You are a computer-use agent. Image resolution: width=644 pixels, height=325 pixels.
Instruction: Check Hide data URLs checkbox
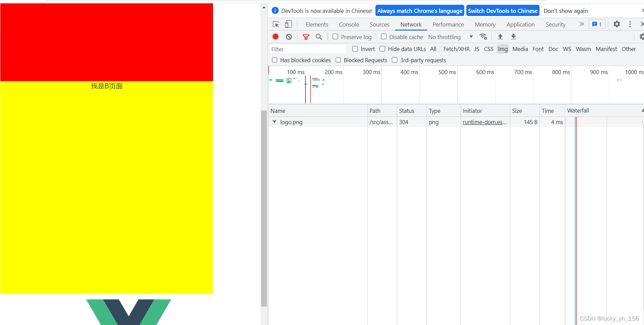pyautogui.click(x=382, y=49)
